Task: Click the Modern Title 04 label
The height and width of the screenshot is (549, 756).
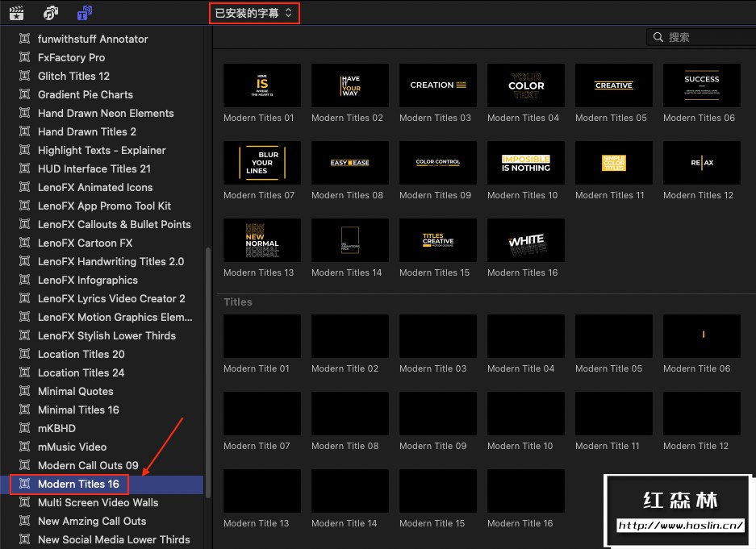Action: (x=520, y=368)
